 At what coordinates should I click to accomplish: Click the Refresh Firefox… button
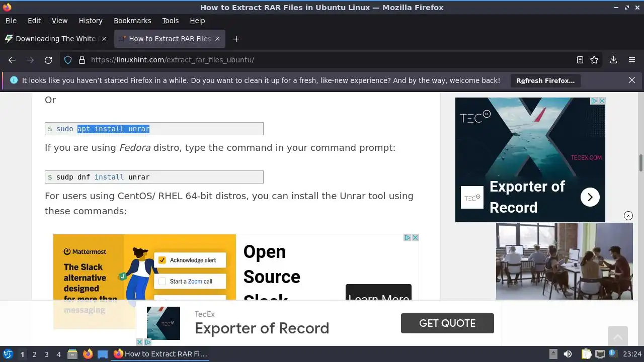545,80
